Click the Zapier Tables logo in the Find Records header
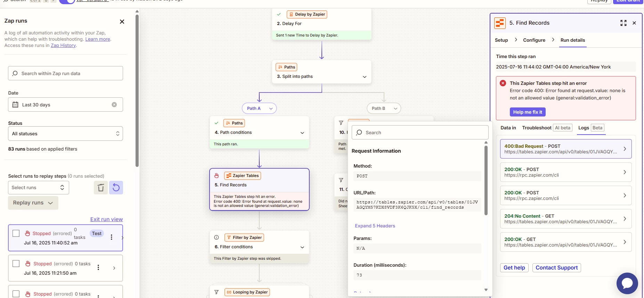 coord(500,23)
